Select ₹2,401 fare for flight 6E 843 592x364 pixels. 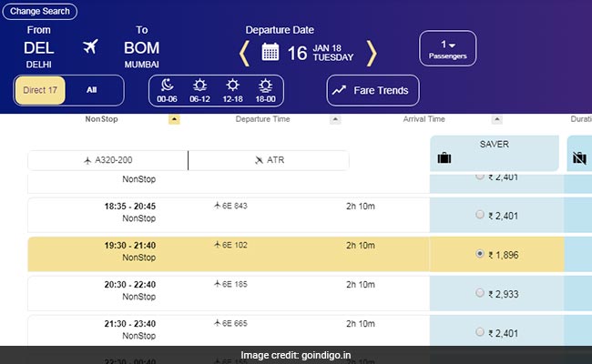(480, 214)
